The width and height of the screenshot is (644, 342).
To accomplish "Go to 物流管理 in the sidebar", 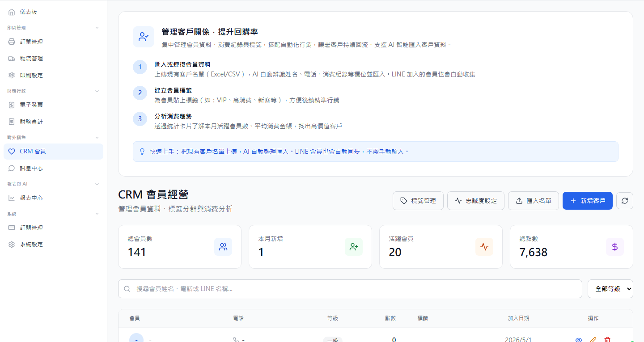I will tap(53, 59).
